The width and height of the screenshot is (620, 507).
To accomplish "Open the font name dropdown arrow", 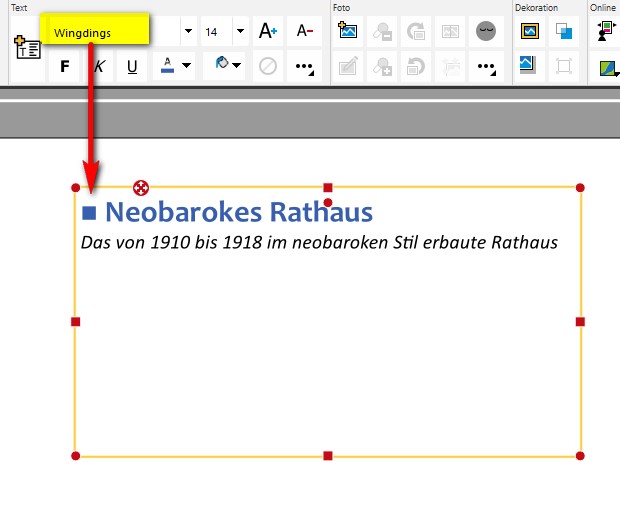I will 188,31.
